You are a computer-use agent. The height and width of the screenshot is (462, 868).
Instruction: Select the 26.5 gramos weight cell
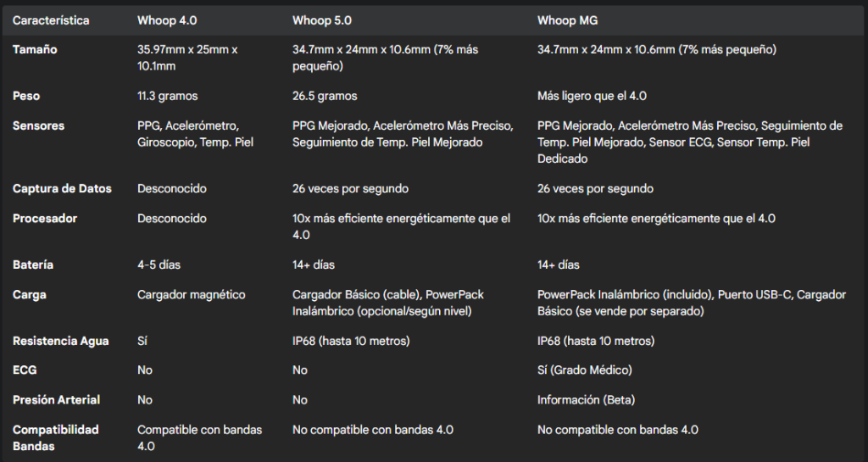(325, 96)
